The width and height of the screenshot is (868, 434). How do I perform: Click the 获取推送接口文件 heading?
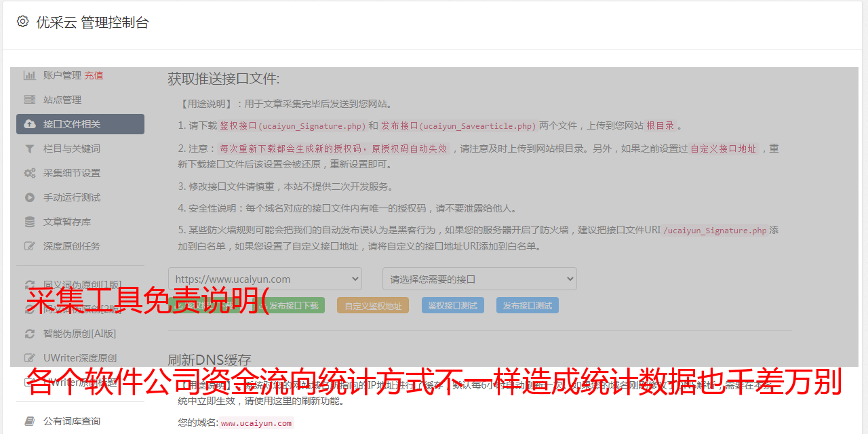coord(224,79)
